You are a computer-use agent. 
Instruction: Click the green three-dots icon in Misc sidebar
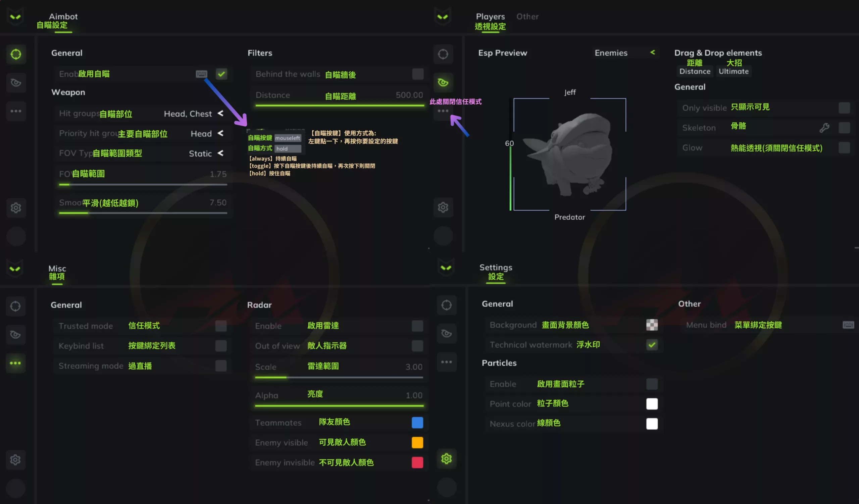click(x=15, y=363)
